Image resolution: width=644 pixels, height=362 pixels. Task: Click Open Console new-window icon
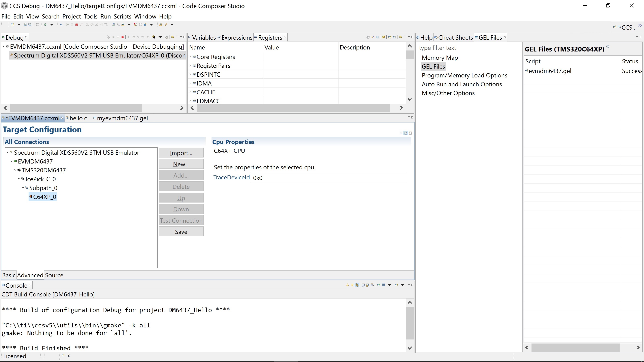396,285
